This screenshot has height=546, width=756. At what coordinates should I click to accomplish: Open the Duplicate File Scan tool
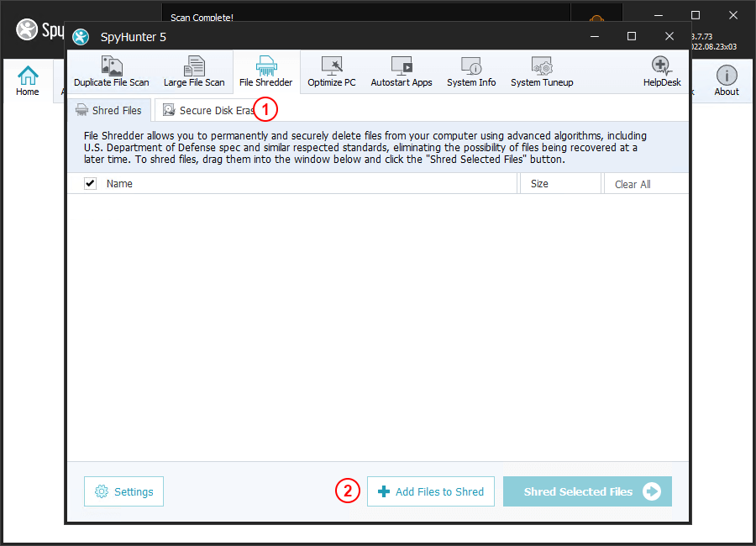pyautogui.click(x=111, y=71)
